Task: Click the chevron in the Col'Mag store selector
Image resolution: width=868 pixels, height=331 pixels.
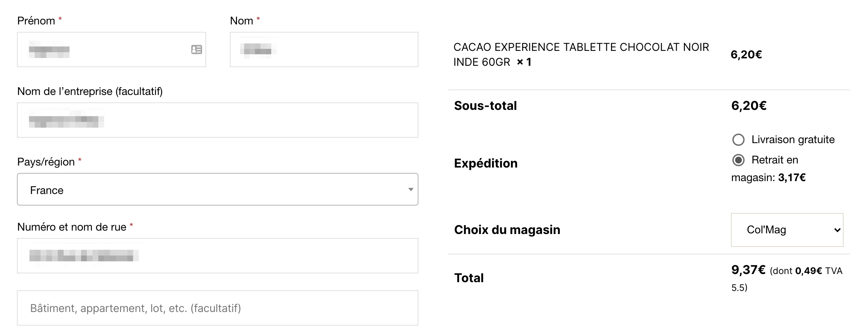Action: (x=837, y=230)
